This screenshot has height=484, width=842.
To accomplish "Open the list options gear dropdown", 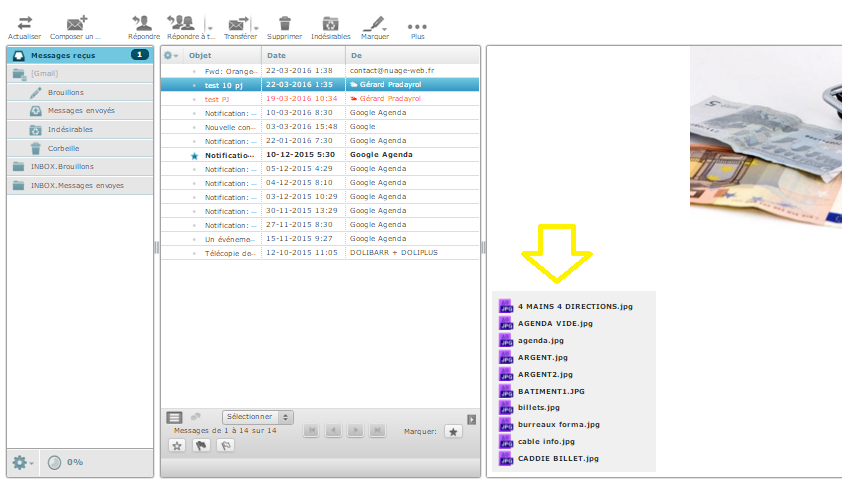I will point(171,55).
